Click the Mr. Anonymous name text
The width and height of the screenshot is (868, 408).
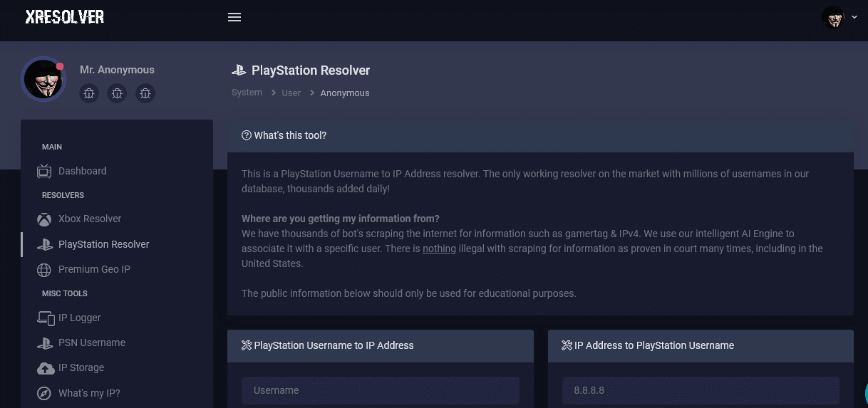point(117,70)
